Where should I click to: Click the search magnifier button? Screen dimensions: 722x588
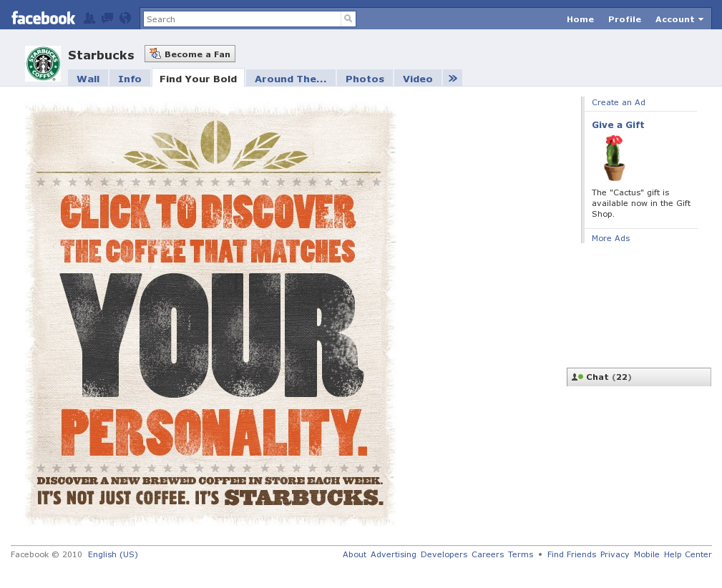pyautogui.click(x=348, y=19)
